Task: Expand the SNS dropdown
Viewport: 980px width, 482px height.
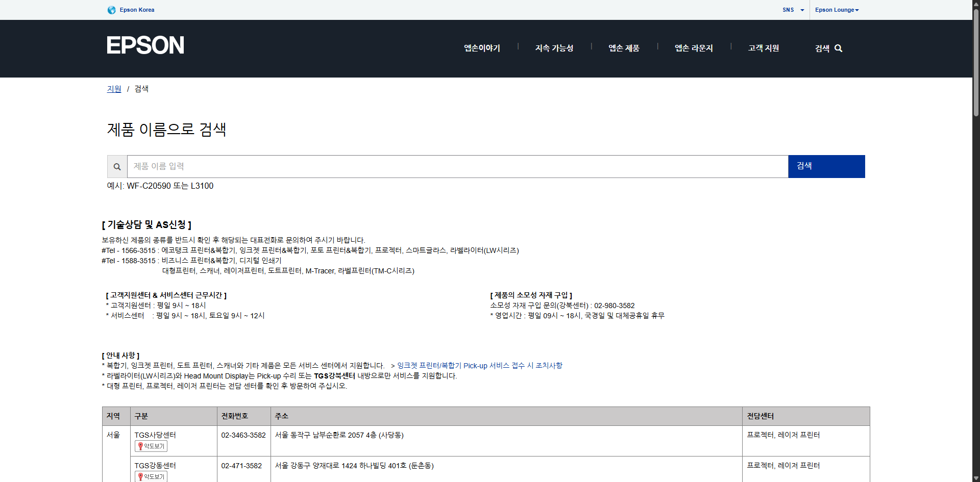Action: click(x=793, y=10)
